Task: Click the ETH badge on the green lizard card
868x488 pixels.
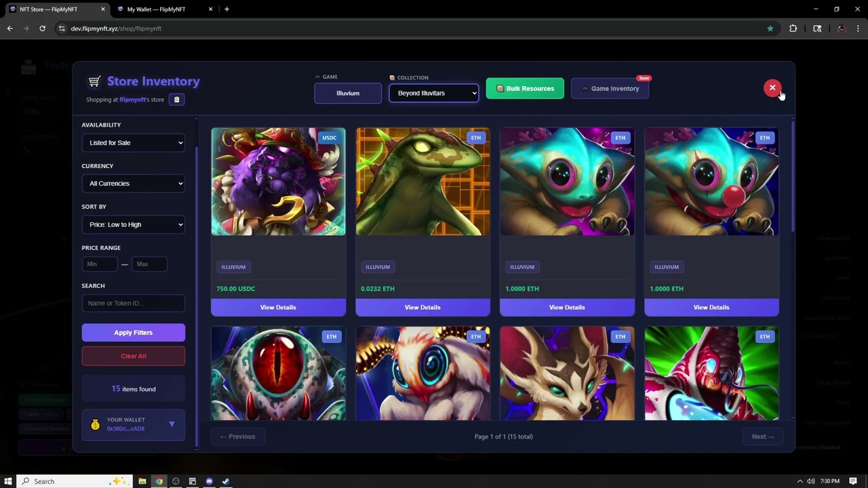Action: point(476,138)
